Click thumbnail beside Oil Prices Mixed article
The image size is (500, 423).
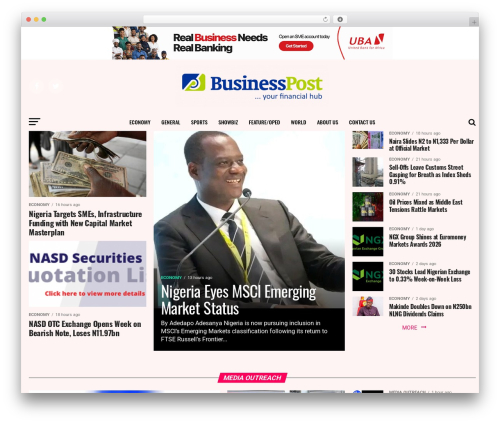368,207
